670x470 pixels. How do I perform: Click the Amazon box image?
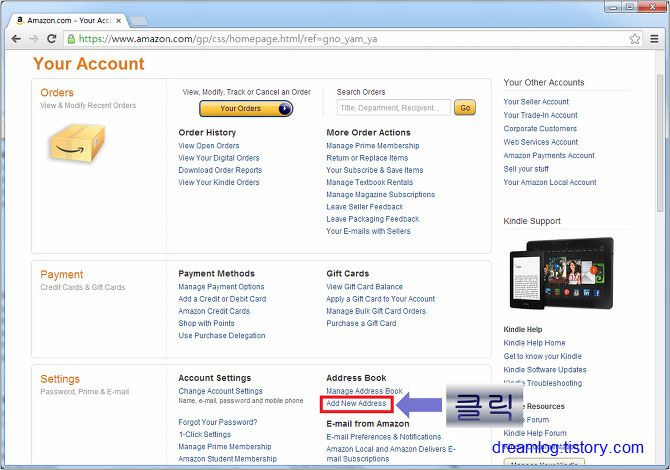point(78,144)
